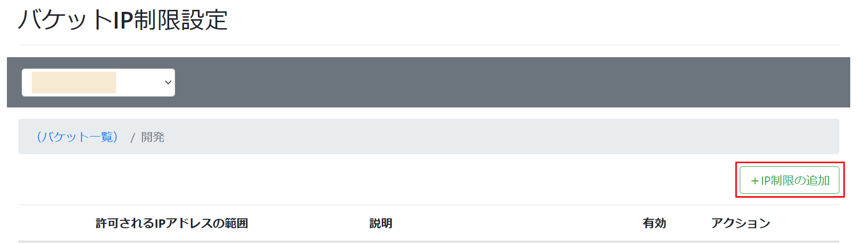Click the white area left of the dropdown's beige value
The image size is (868, 243).
pyautogui.click(x=27, y=82)
